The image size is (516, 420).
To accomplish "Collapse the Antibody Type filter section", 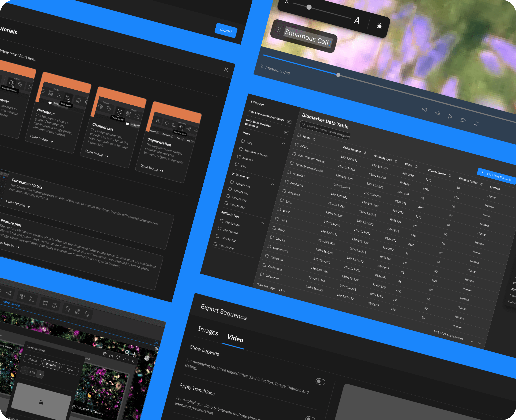I will tap(262, 223).
